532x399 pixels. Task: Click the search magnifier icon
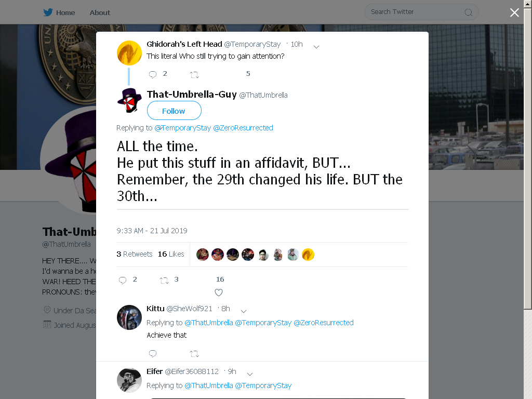click(468, 12)
